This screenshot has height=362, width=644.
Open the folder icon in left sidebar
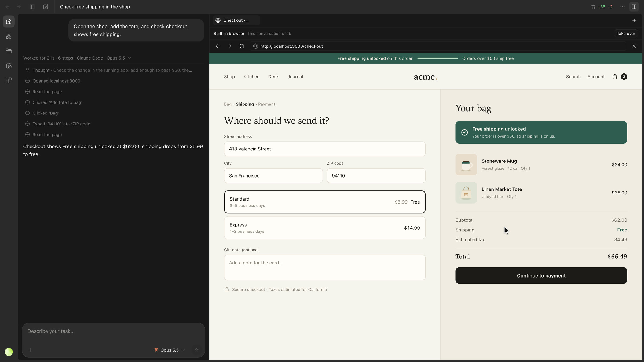(x=9, y=51)
